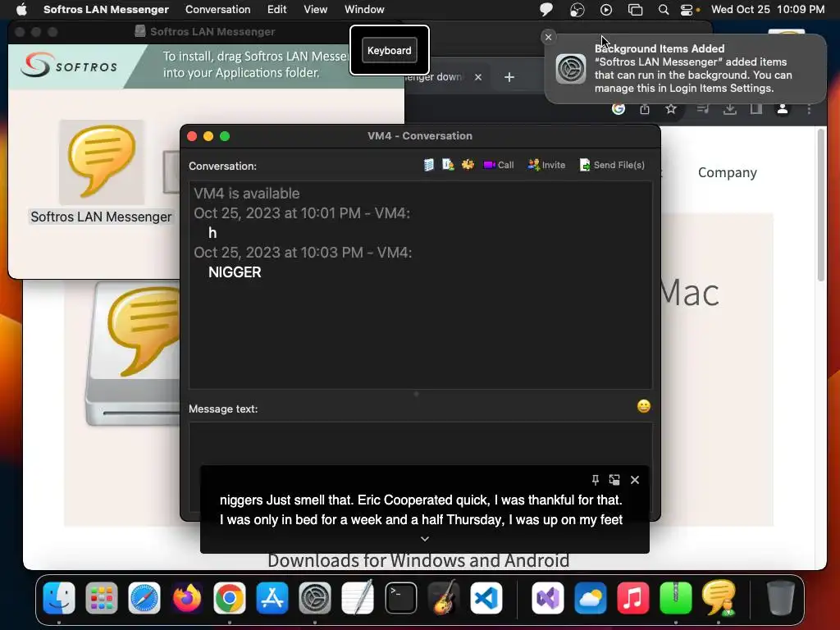The height and width of the screenshot is (630, 840).
Task: Open Chrome's media control icon
Action: click(703, 109)
